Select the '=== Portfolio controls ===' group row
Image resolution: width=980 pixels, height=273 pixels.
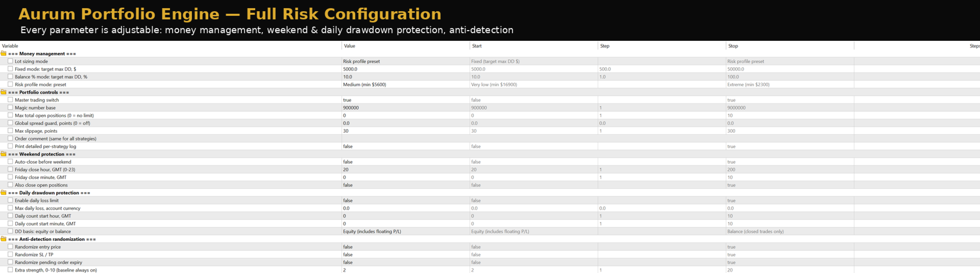(x=490, y=92)
